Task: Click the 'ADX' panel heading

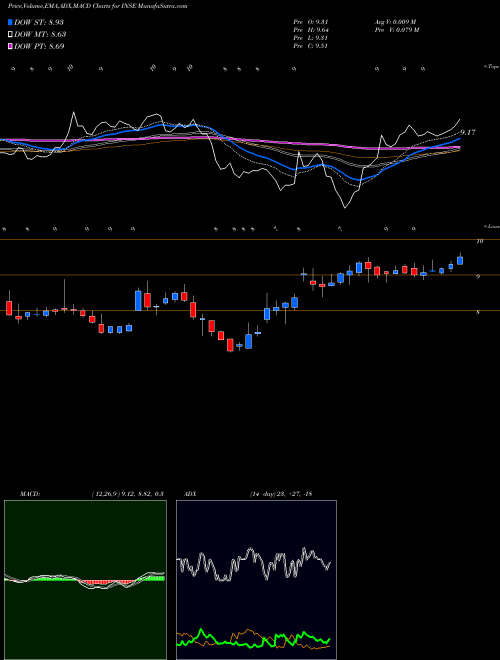Action: pos(191,494)
